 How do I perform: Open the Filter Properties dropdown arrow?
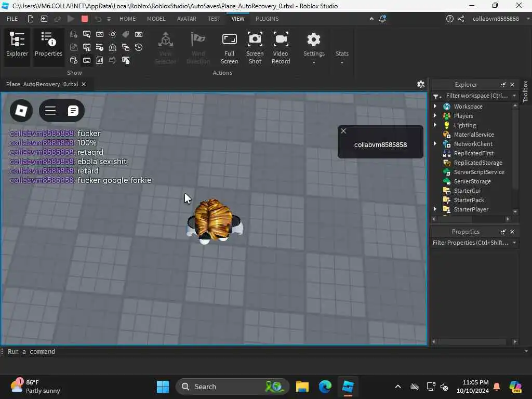[514, 243]
